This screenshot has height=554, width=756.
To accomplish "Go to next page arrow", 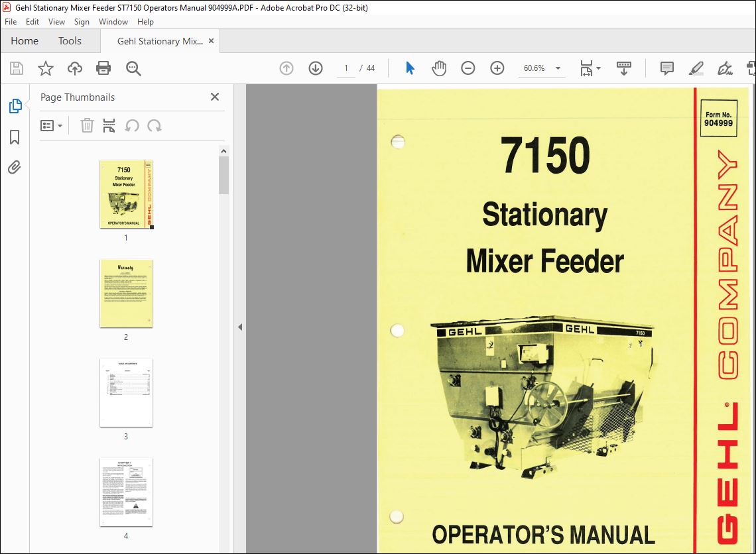I will tap(316, 68).
